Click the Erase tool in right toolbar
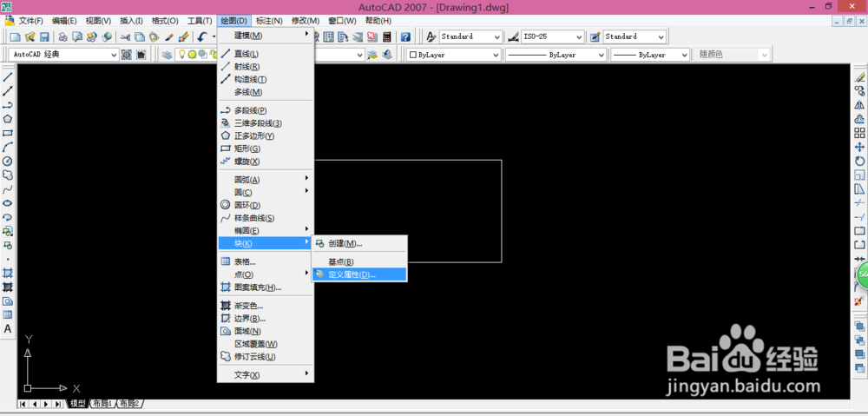Image resolution: width=868 pixels, height=416 pixels. click(x=859, y=77)
